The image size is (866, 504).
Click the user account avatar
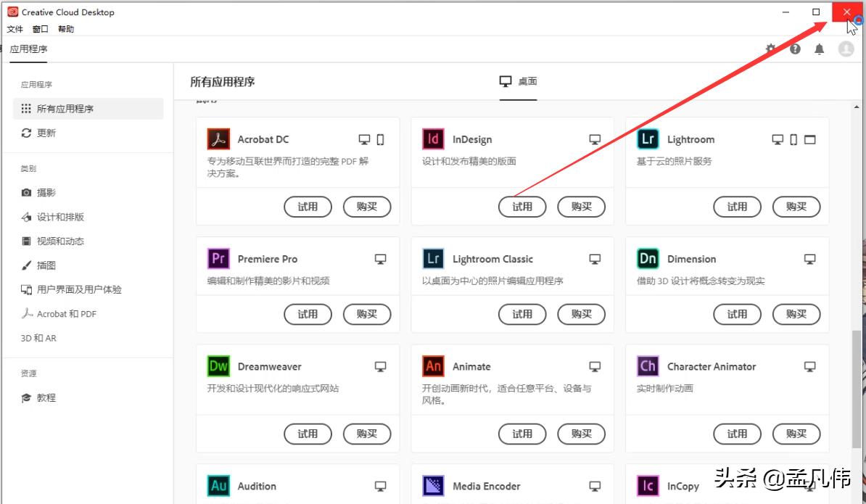pos(846,49)
